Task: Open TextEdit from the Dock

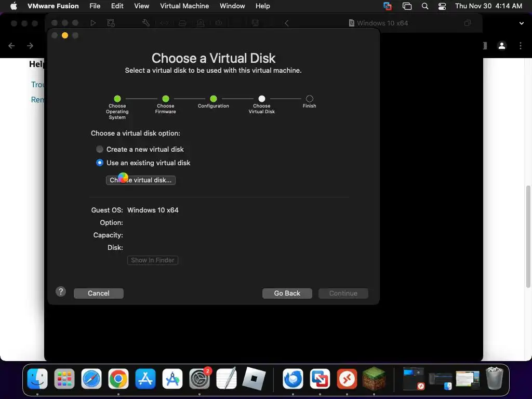Action: pos(227,379)
